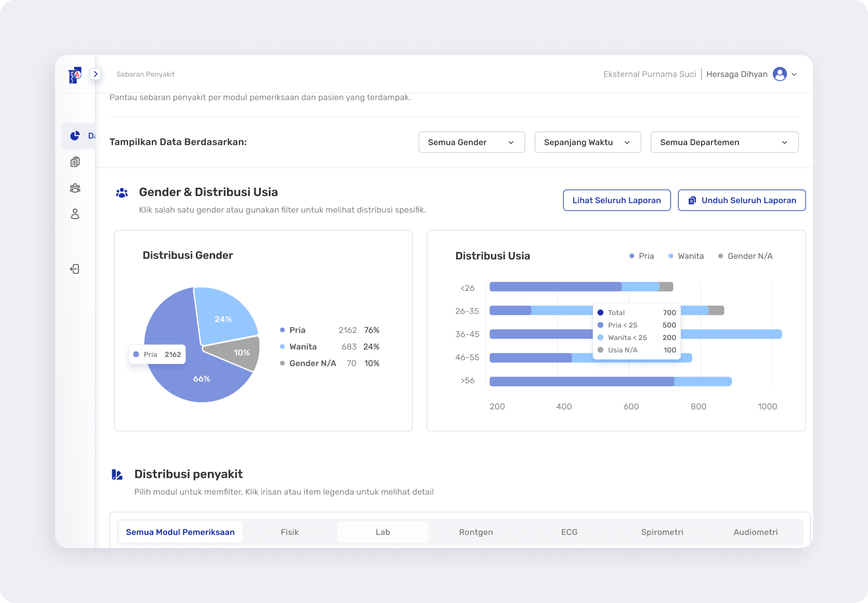Switch to the Rontgen tab
Screen dimensions: 868x603
(x=475, y=532)
